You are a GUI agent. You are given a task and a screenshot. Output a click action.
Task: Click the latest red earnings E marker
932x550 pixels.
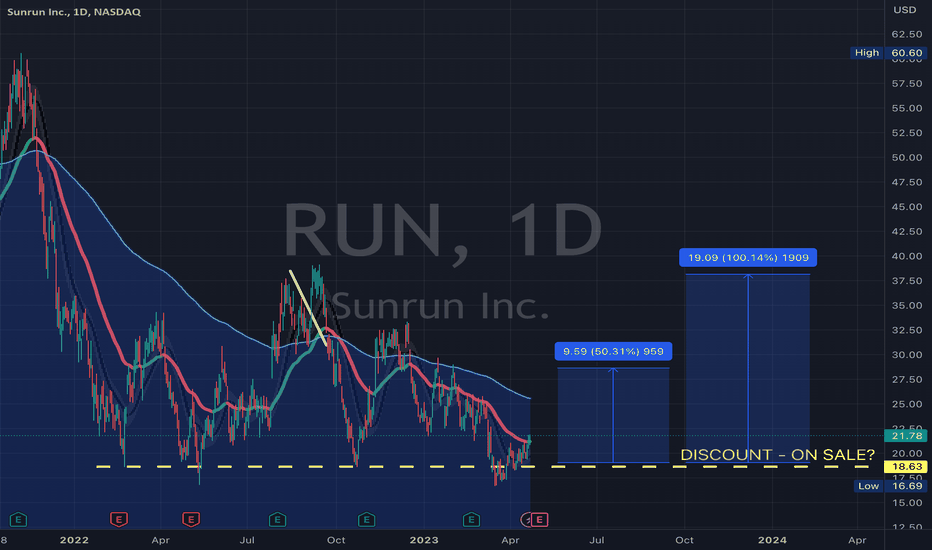(539, 520)
